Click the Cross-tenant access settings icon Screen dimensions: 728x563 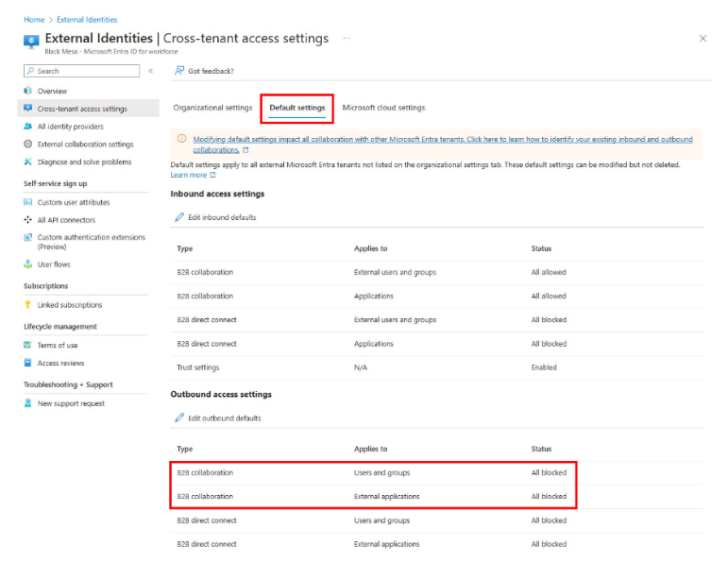click(28, 109)
